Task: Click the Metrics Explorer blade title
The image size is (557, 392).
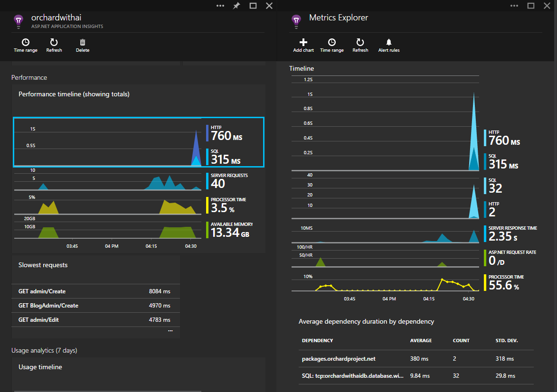Action: pos(339,18)
